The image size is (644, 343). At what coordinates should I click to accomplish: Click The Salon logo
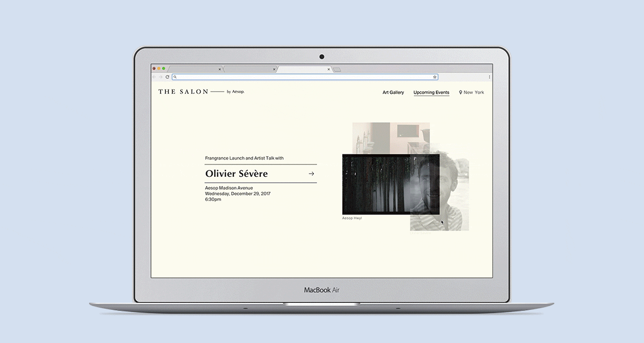(183, 92)
